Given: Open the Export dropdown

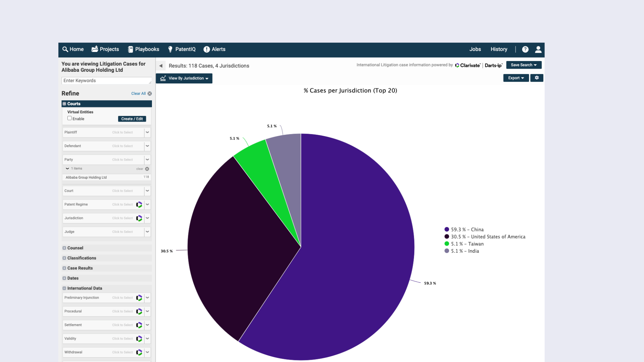Looking at the screenshot, I should click(x=516, y=78).
